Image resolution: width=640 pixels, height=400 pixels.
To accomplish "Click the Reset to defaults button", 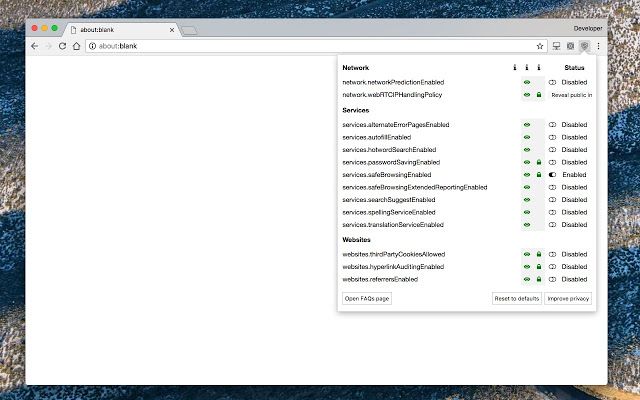I will 516,299.
